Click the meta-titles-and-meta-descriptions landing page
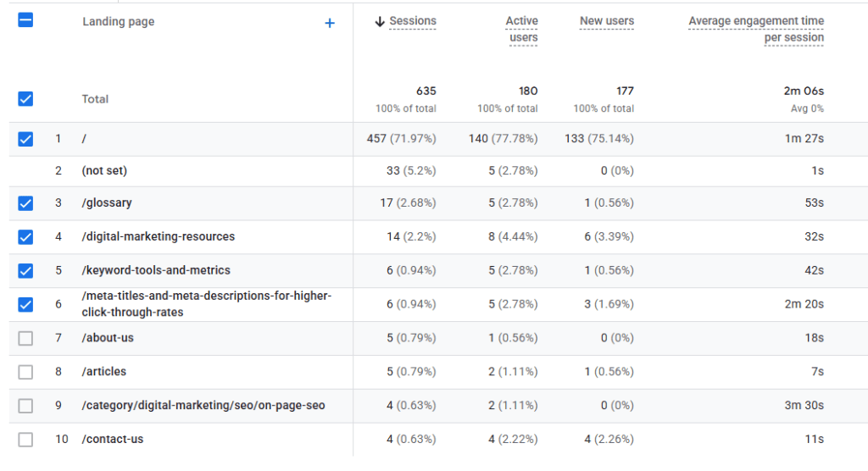 tap(207, 304)
